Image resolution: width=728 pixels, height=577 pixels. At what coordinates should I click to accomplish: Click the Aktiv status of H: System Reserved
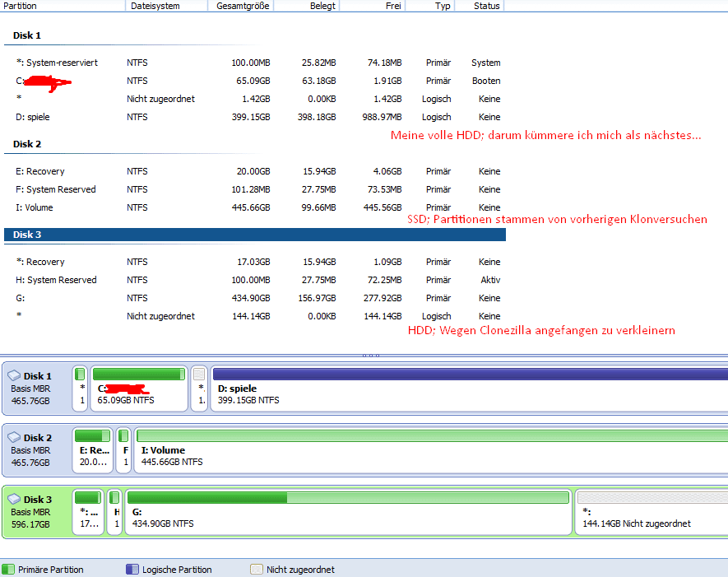(x=490, y=280)
